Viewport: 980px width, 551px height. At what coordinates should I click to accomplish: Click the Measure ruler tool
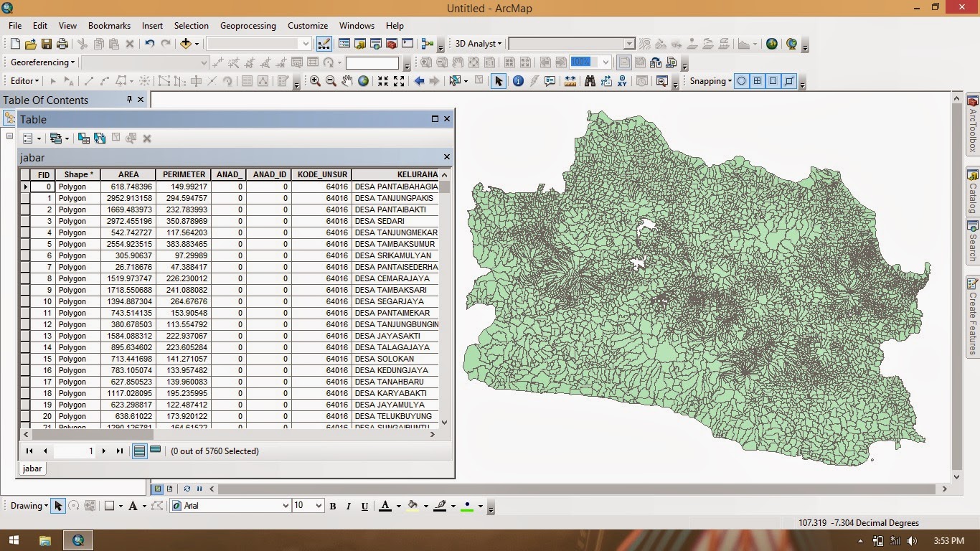[570, 81]
